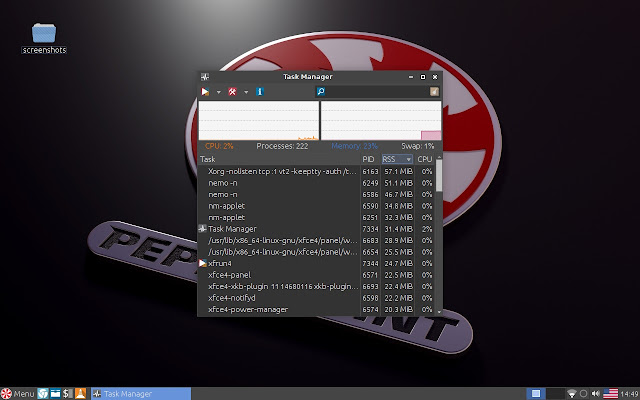Image resolution: width=640 pixels, height=400 pixels.
Task: Click the US flag keyboard layout icon
Action: pos(611,393)
